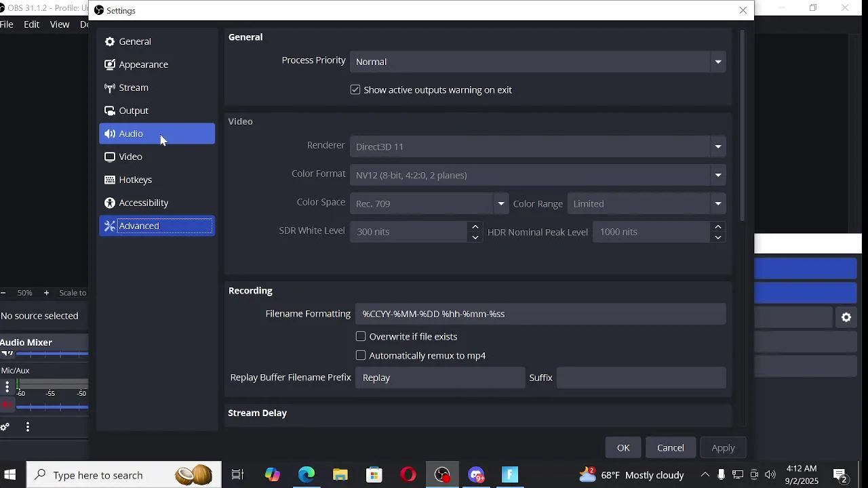
Task: Open the weather widget showing 68°F
Action: [x=632, y=475]
